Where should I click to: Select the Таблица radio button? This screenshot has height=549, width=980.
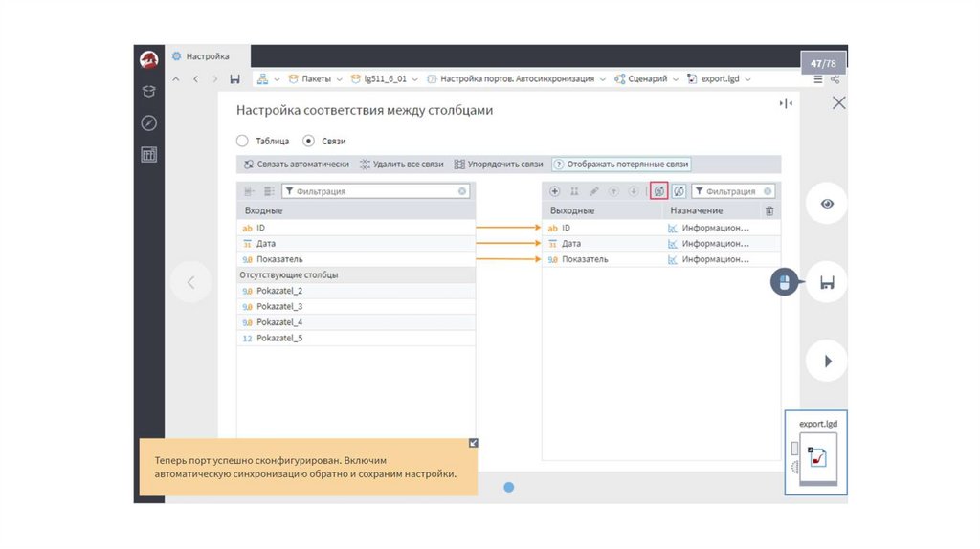[x=242, y=141]
